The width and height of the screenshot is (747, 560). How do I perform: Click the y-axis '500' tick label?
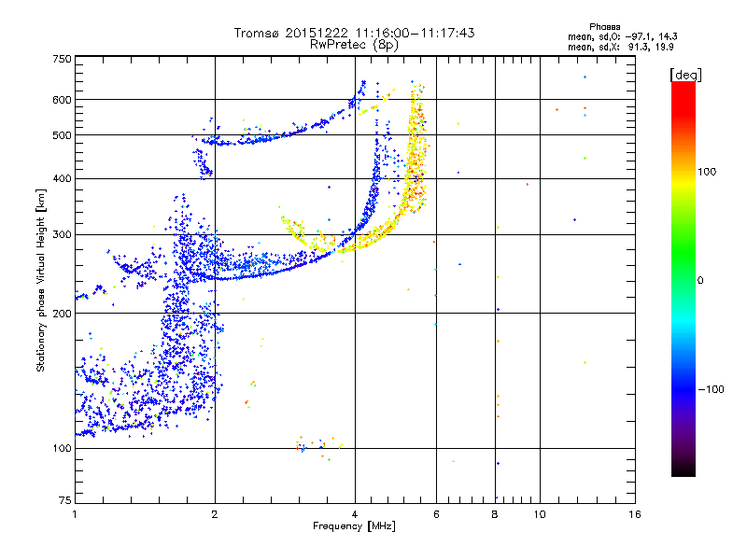(62, 135)
